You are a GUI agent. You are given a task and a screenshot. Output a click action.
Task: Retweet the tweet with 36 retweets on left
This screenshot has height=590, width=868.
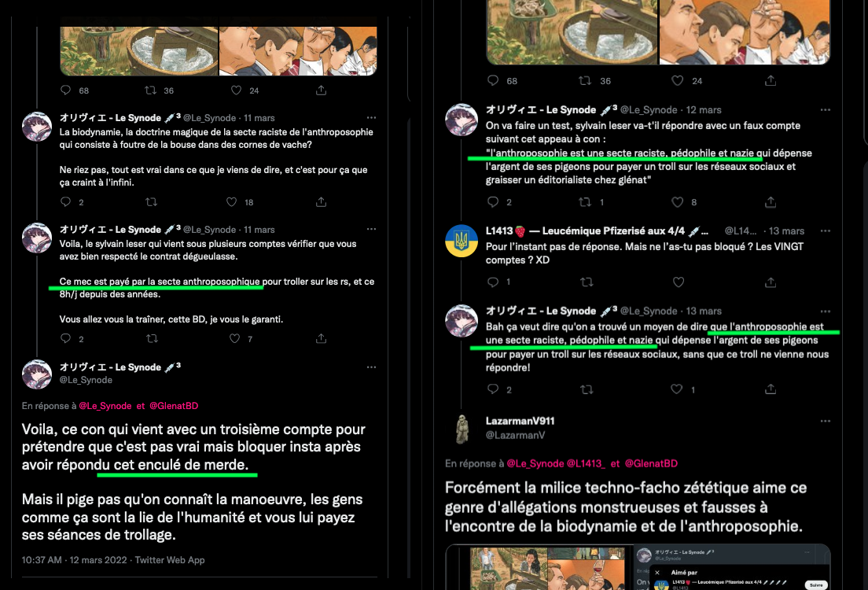click(x=151, y=90)
